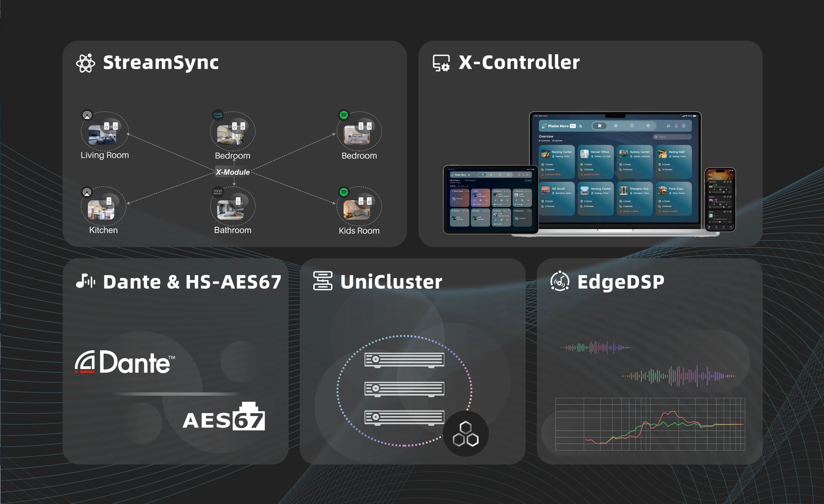The image size is (824, 504).
Task: Click the "Overview" heading on laptop
Action: [546, 136]
